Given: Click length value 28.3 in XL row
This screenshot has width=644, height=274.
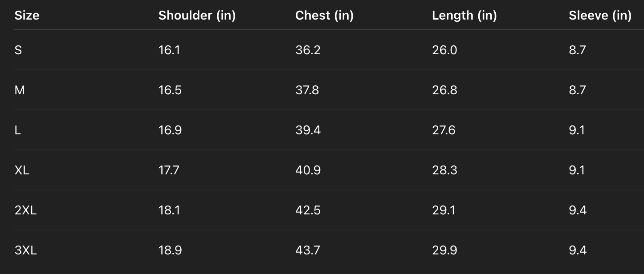Looking at the screenshot, I should click(x=444, y=170).
